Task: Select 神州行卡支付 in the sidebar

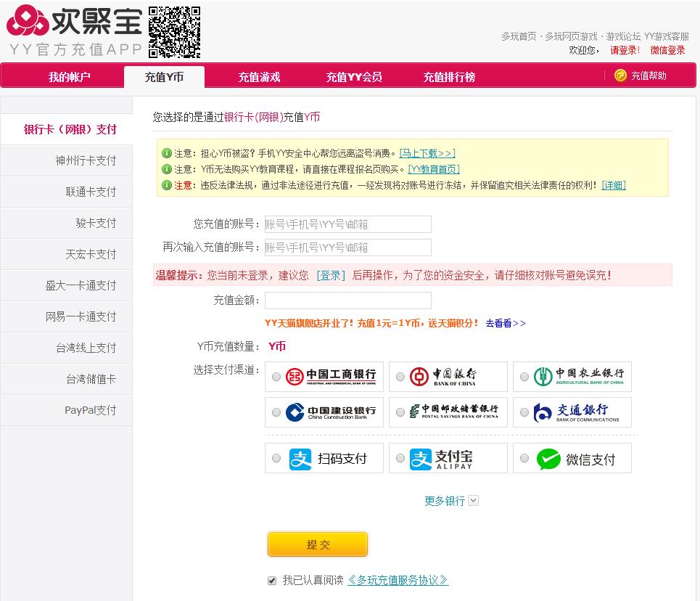Action: 67,160
